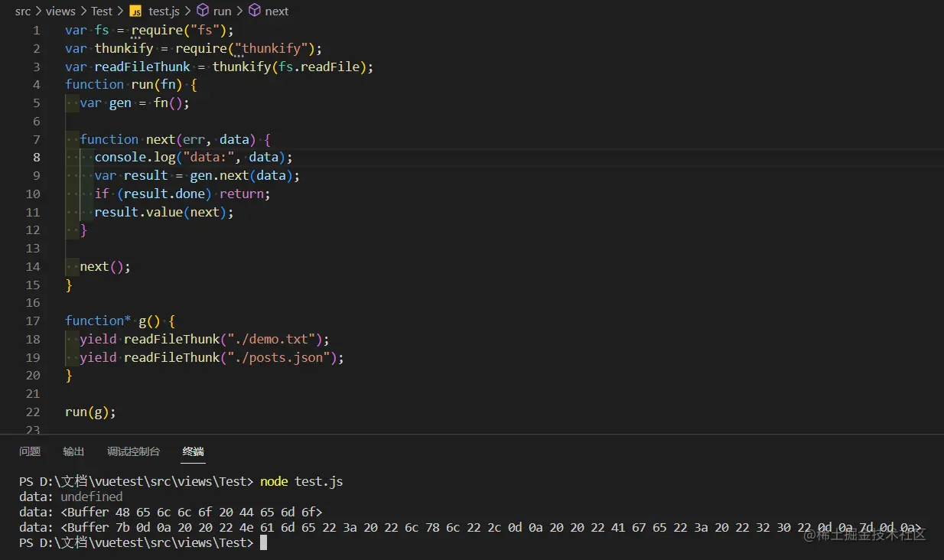Click 'next(err, data)' declaration on line 7
This screenshot has height=560, width=944.
[x=201, y=140]
